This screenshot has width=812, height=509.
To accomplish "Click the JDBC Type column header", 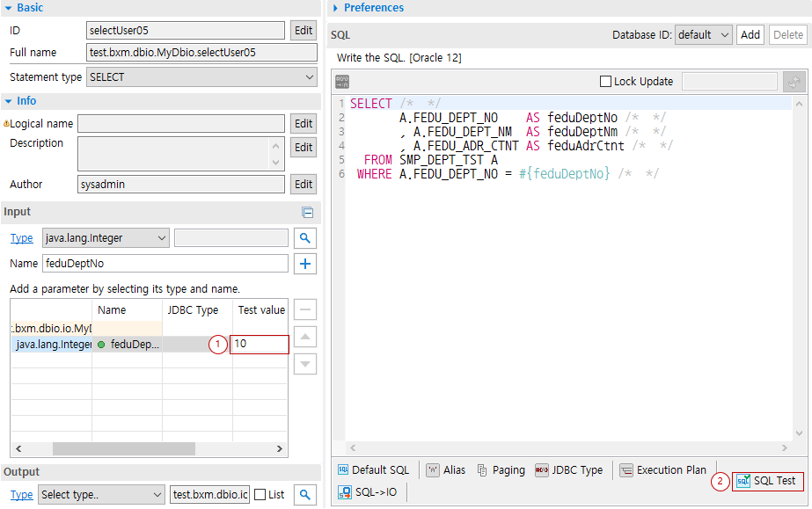I will (x=193, y=309).
